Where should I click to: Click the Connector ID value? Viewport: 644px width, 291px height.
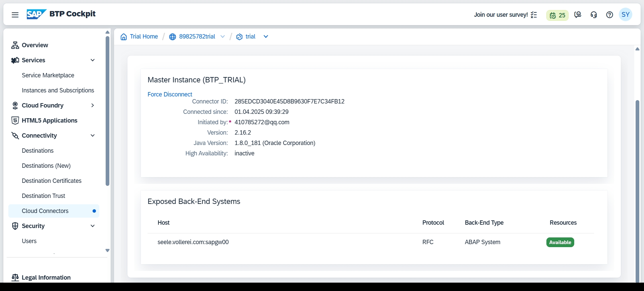point(289,101)
